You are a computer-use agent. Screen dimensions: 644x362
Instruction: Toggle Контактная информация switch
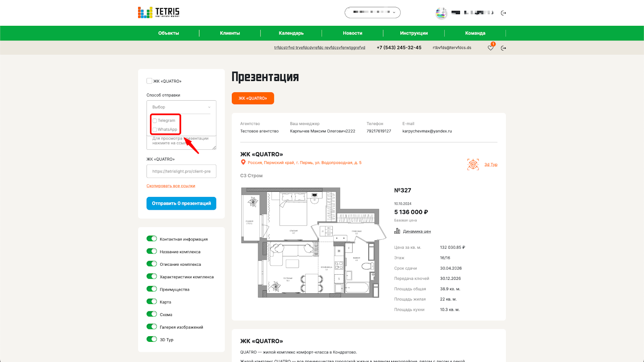(x=152, y=239)
